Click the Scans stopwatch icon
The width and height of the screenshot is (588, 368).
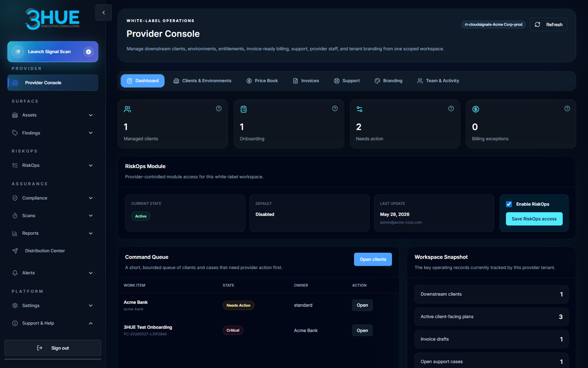point(15,216)
